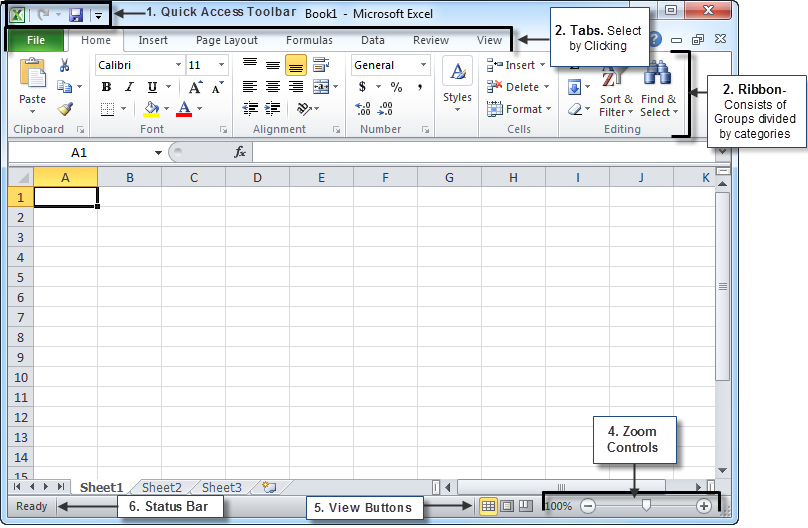The width and height of the screenshot is (808, 528).
Task: Go to the last sheet with navigation arrow
Action: pos(61,487)
